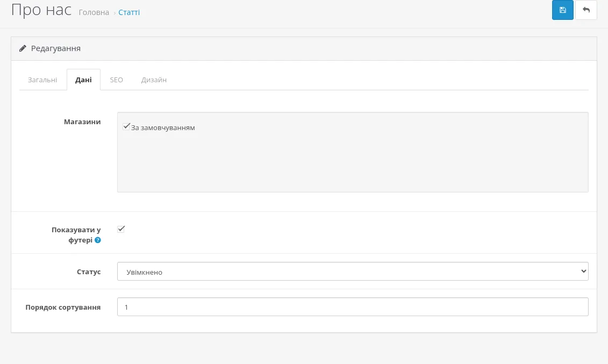
Task: Click the 'Статус' field label
Action: point(89,272)
